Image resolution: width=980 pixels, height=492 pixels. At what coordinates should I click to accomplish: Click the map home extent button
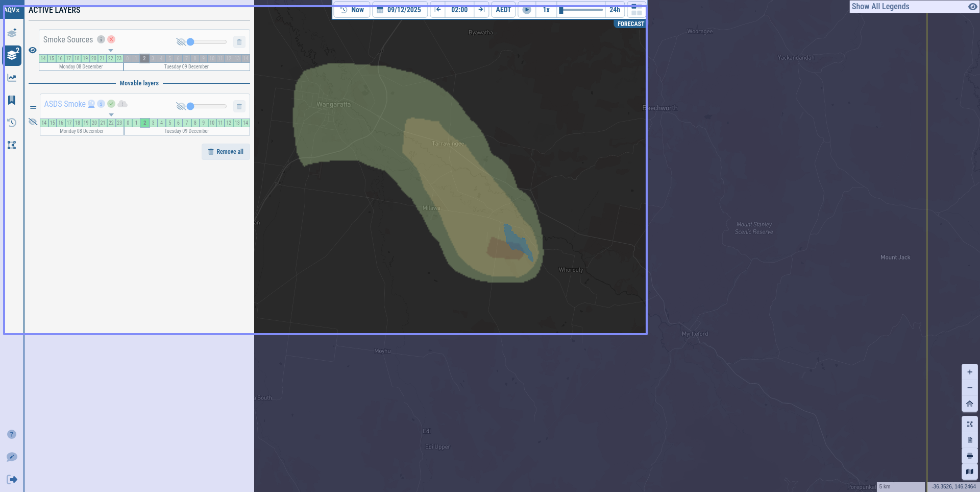coord(970,404)
